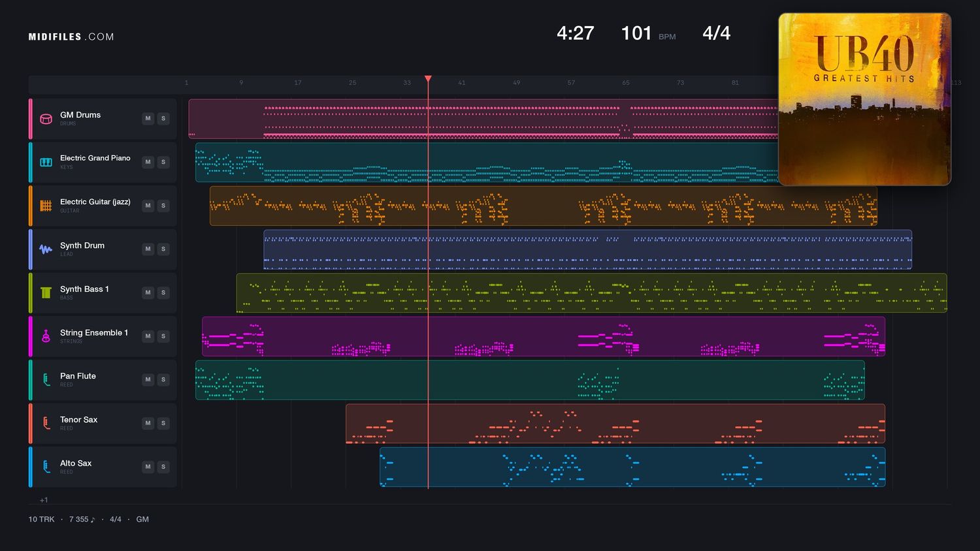Viewport: 980px width, 551px height.
Task: Mute the Pan Flute track
Action: pos(148,380)
